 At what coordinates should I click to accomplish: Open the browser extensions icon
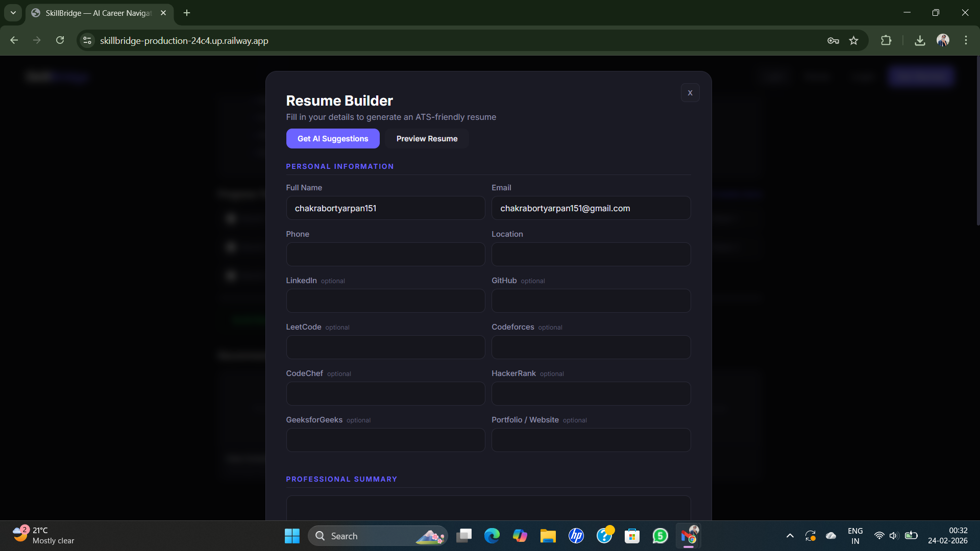[x=886, y=40]
